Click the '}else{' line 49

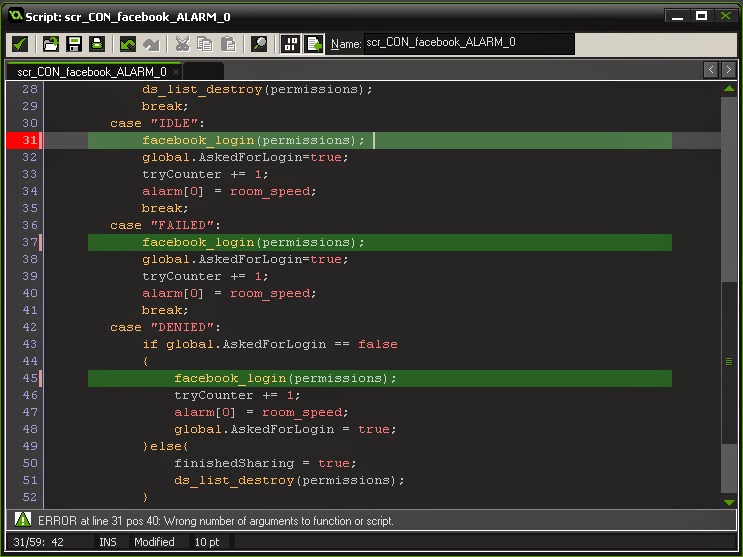tap(165, 446)
